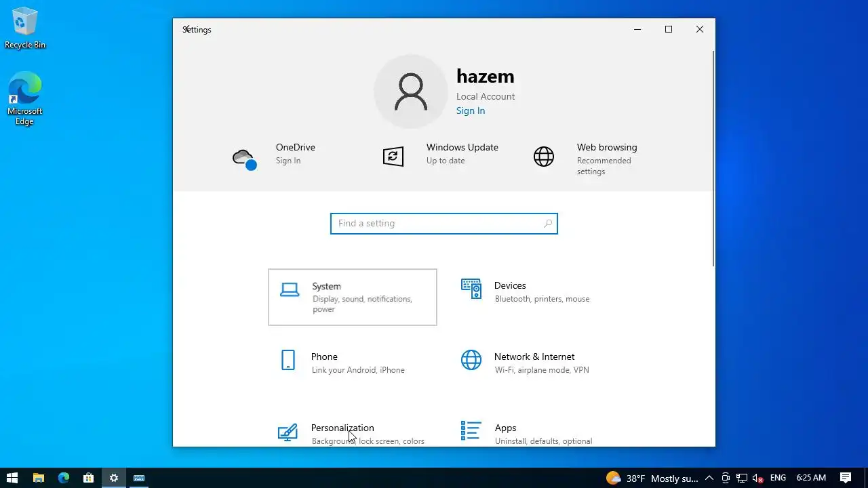Click the 6:25 AM taskbar clock

pyautogui.click(x=811, y=478)
